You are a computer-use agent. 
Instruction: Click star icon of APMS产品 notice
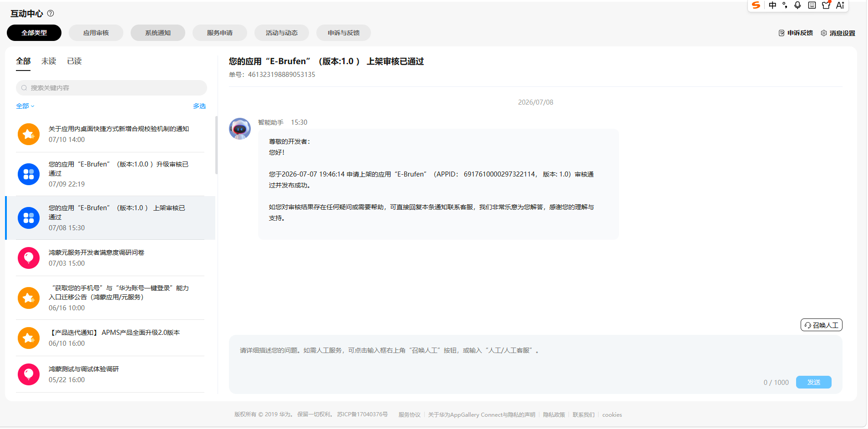tap(29, 338)
